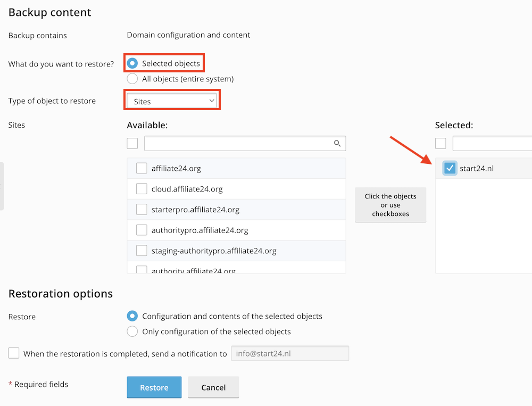Screen dimensions: 532x406
Task: Click the Cancel button
Action: (213, 387)
